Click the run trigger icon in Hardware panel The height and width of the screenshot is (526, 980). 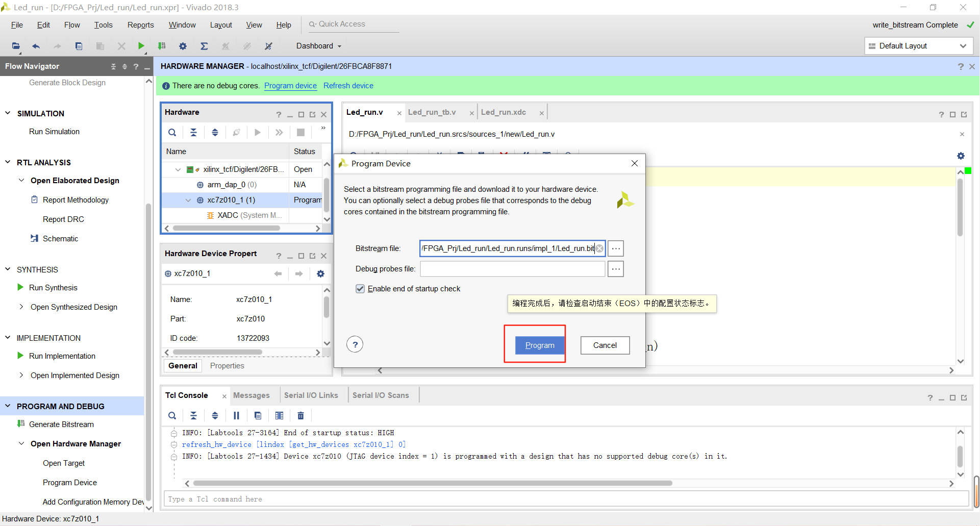pos(258,133)
